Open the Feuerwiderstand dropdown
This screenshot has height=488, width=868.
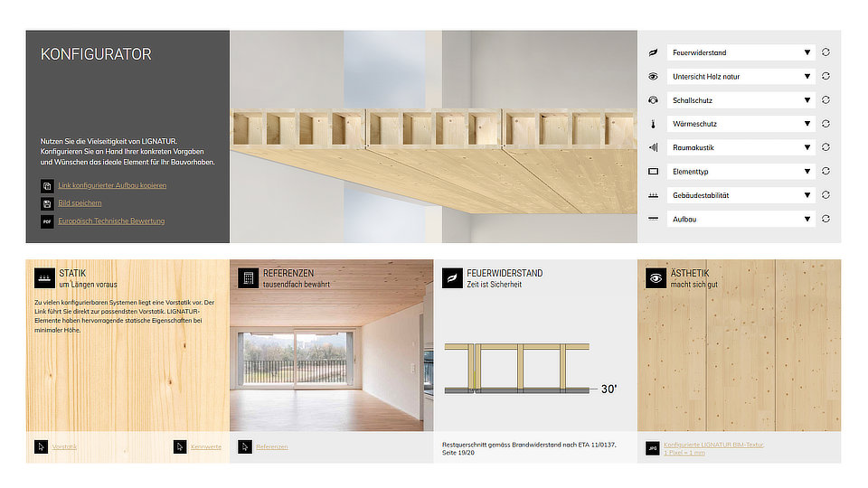click(x=741, y=53)
